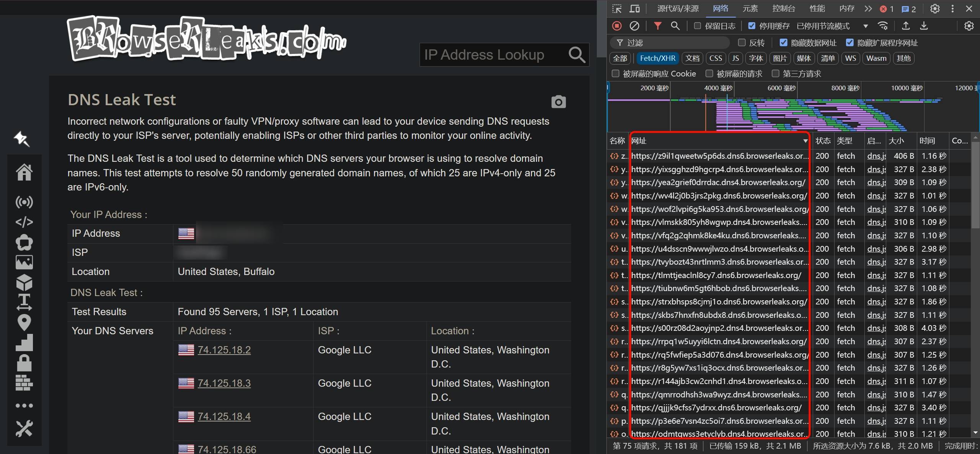The width and height of the screenshot is (980, 454).
Task: Open the 3D cube WebGL icon
Action: (x=24, y=282)
